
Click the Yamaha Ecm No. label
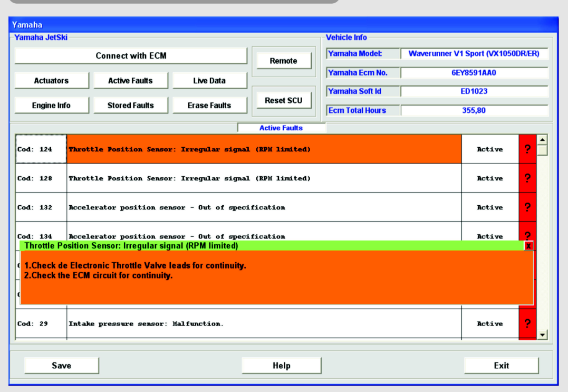[x=363, y=73]
